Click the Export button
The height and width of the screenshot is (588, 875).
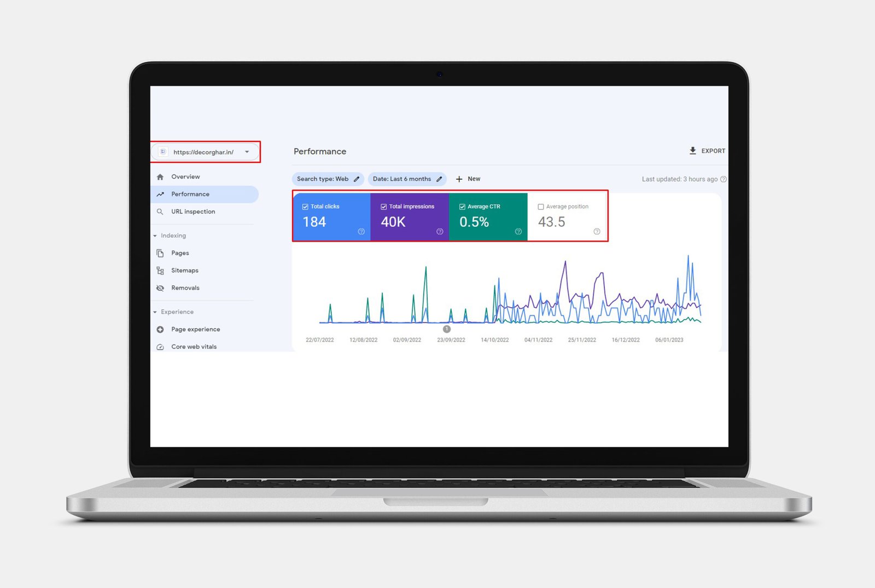[707, 151]
